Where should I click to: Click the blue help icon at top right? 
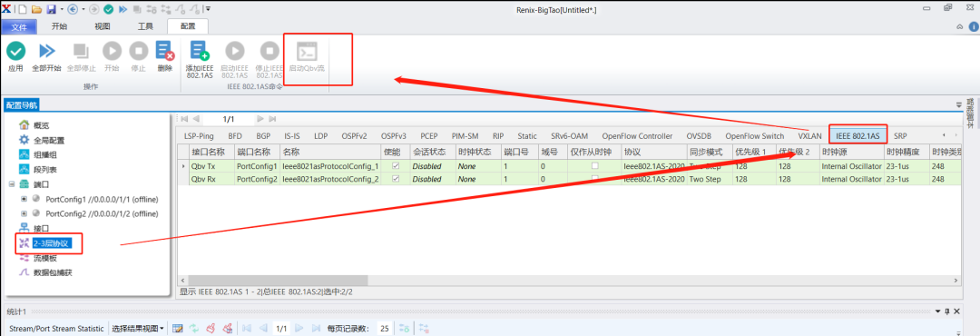[x=973, y=26]
